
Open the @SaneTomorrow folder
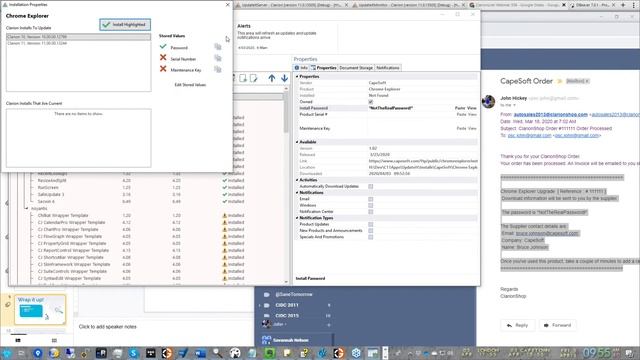coord(293,294)
